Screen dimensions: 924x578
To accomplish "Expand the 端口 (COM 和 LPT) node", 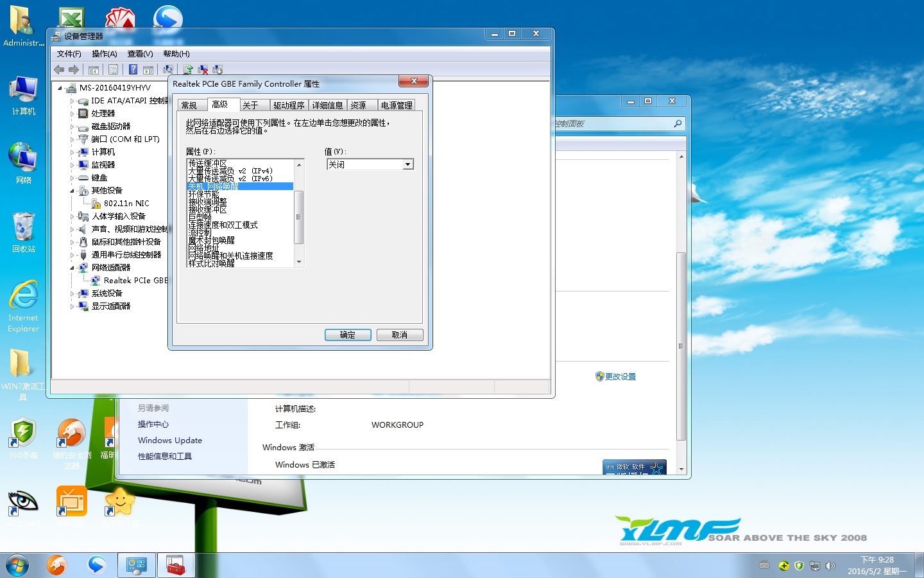I will coord(72,139).
